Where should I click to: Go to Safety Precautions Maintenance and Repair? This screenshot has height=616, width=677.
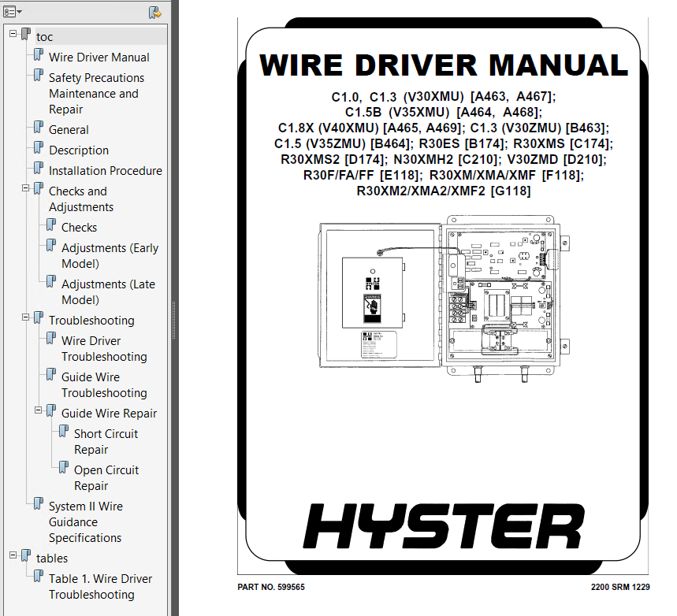(x=96, y=94)
